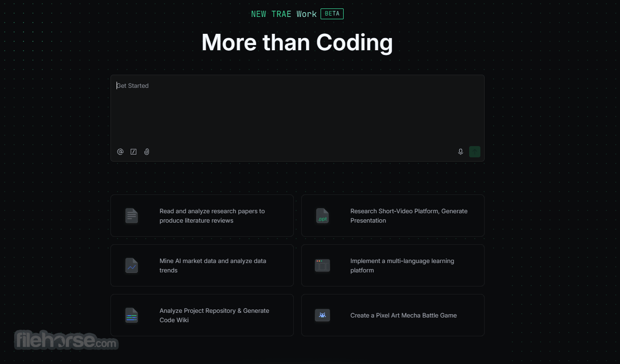The height and width of the screenshot is (364, 620).
Task: Click the pixel art invader icon
Action: (322, 315)
